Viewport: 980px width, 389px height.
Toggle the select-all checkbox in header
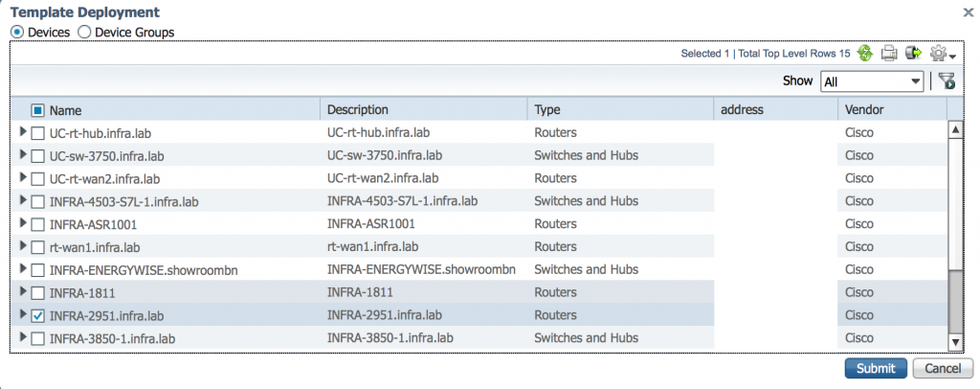pos(38,110)
